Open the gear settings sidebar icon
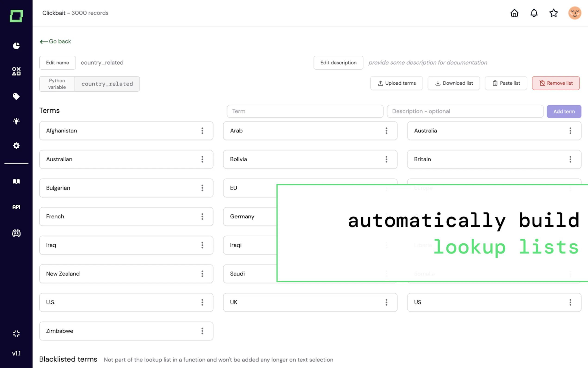 tap(16, 146)
